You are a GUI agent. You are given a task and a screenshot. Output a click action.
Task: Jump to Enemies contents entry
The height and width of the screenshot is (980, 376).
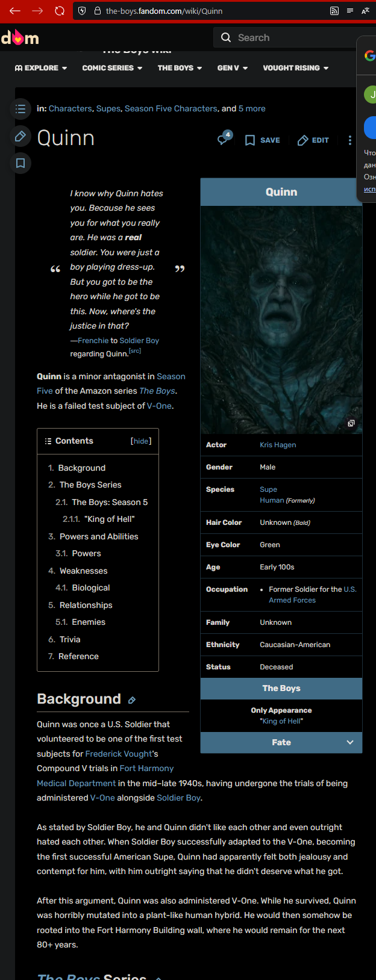click(89, 622)
